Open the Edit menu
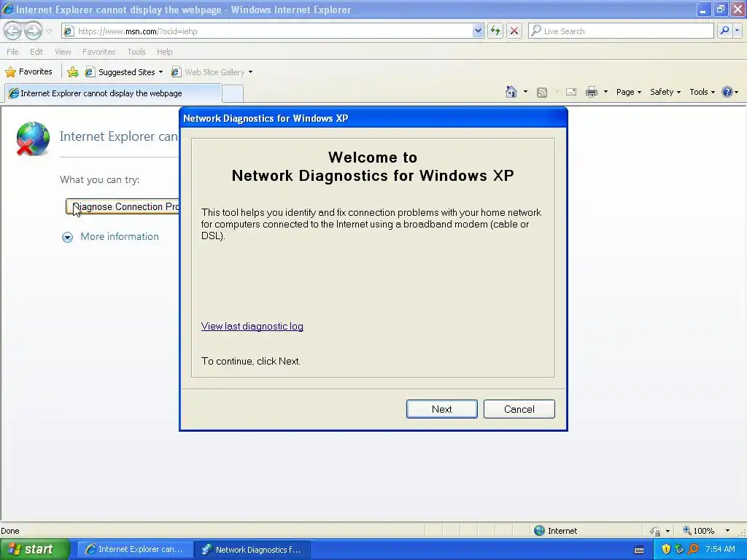The width and height of the screenshot is (747, 560). 36,52
